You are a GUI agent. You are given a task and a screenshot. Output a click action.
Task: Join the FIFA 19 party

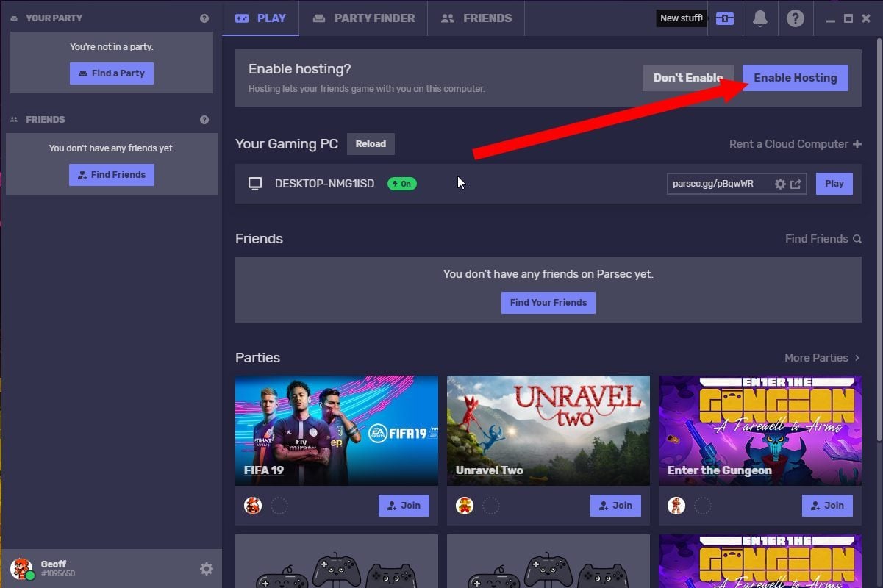[x=404, y=505]
